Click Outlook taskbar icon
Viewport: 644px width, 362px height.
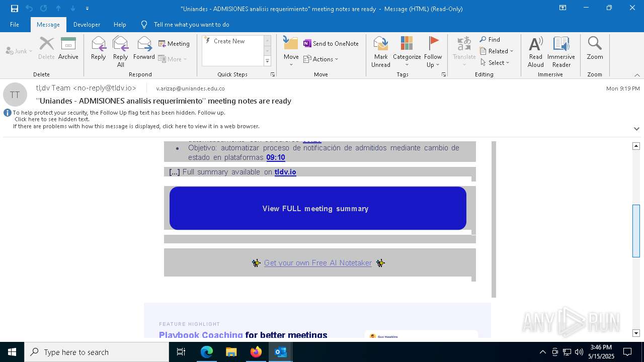click(280, 352)
